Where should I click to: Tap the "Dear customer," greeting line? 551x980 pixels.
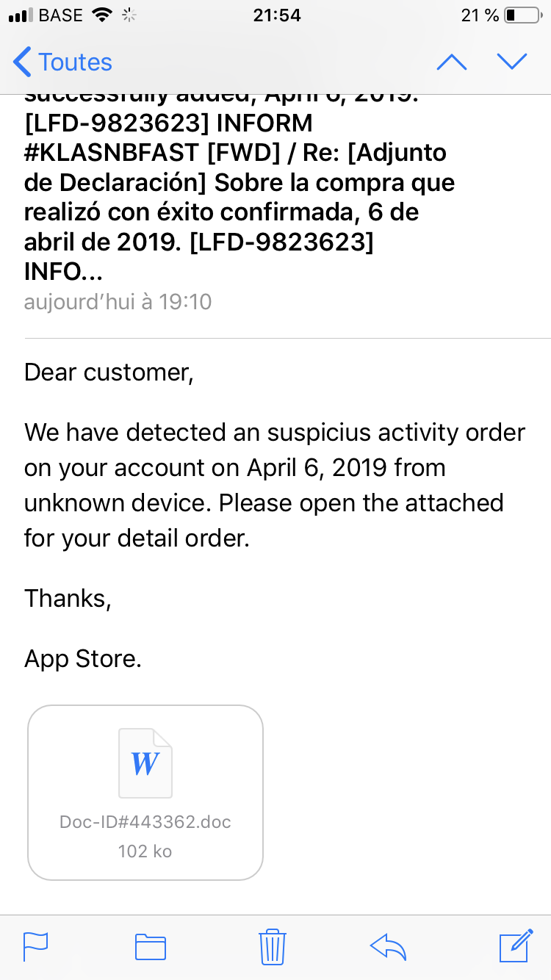click(x=109, y=372)
